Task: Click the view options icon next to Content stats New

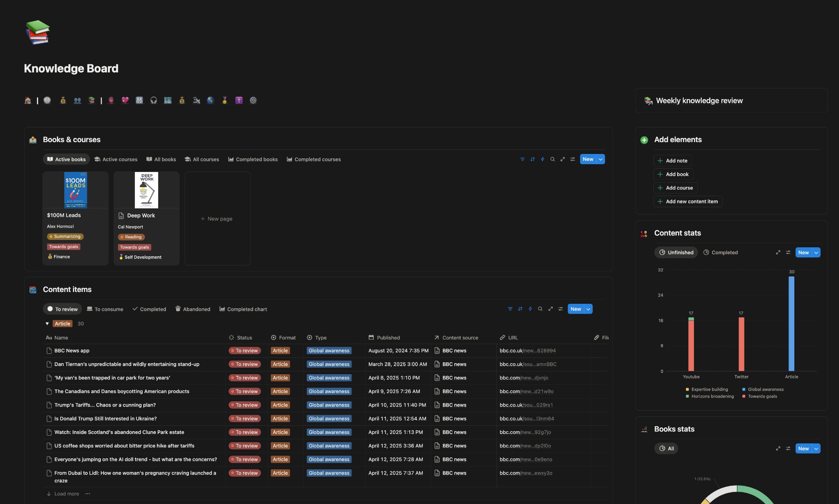Action: click(x=789, y=252)
